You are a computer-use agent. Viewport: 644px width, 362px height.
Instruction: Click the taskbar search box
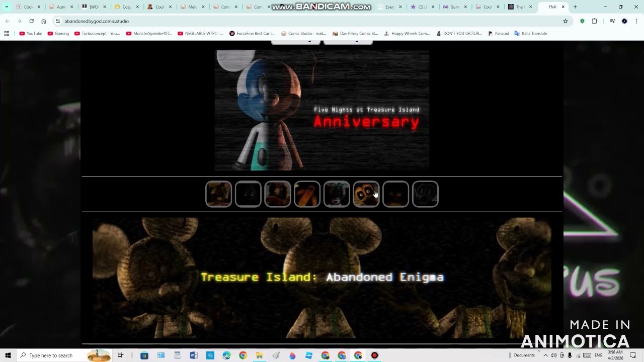[x=64, y=355]
